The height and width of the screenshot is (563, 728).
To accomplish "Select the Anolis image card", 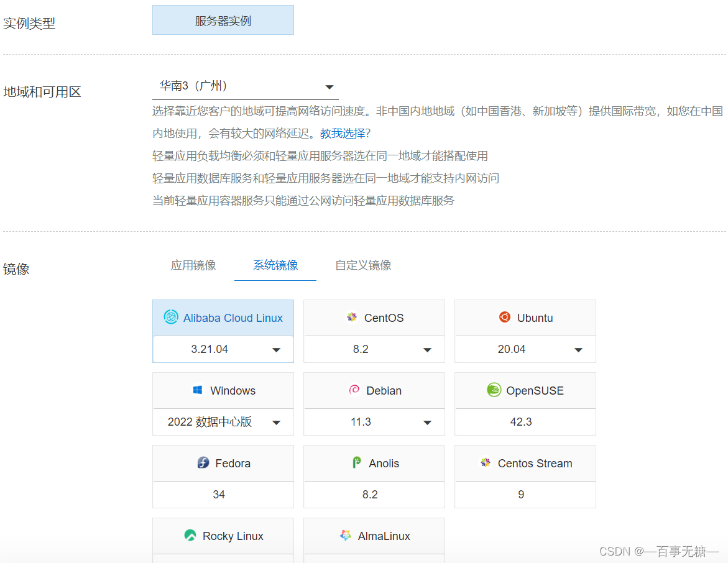I will 374,463.
